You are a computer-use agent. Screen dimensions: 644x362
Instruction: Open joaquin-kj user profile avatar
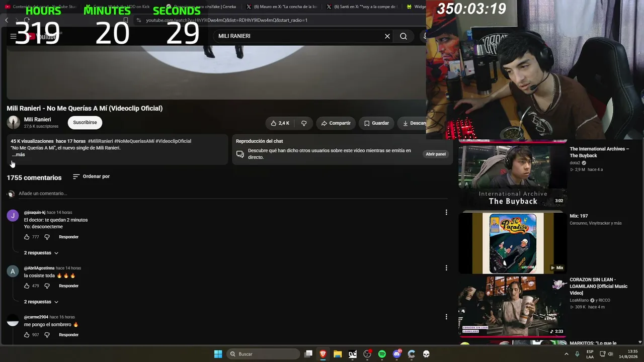13,216
